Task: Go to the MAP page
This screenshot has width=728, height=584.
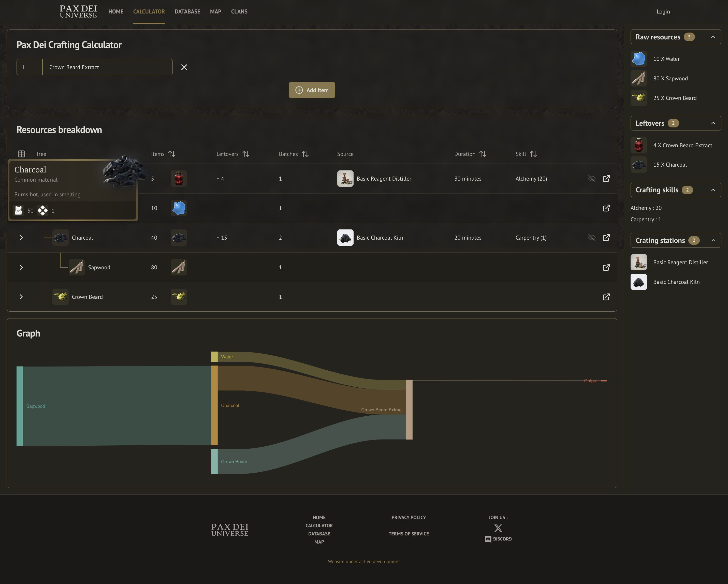Action: click(215, 11)
